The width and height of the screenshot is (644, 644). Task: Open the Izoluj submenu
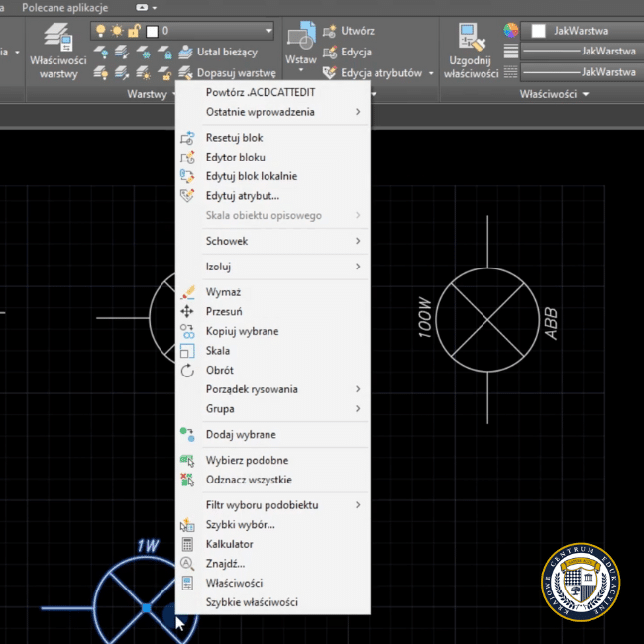pos(273,267)
